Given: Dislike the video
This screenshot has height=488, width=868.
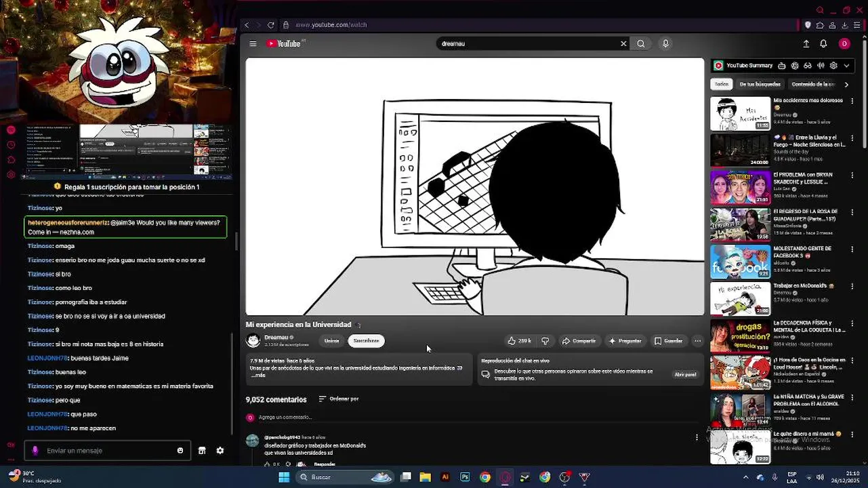Looking at the screenshot, I should coord(545,341).
